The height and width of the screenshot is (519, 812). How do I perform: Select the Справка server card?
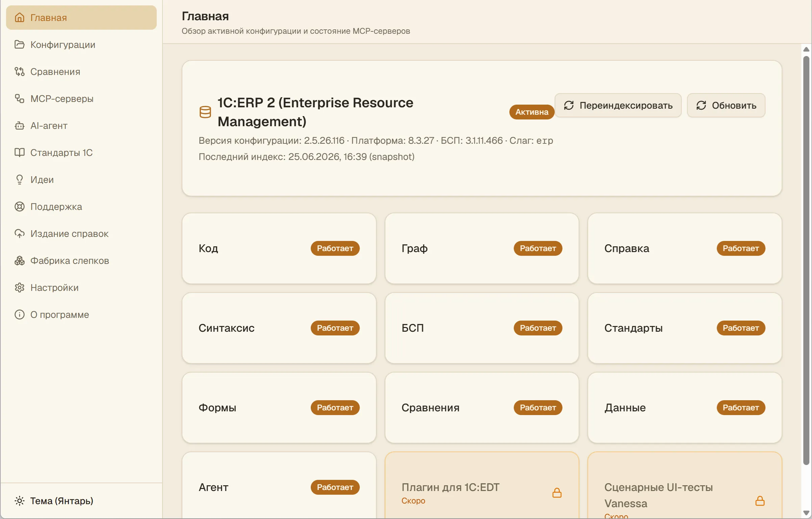coord(685,248)
